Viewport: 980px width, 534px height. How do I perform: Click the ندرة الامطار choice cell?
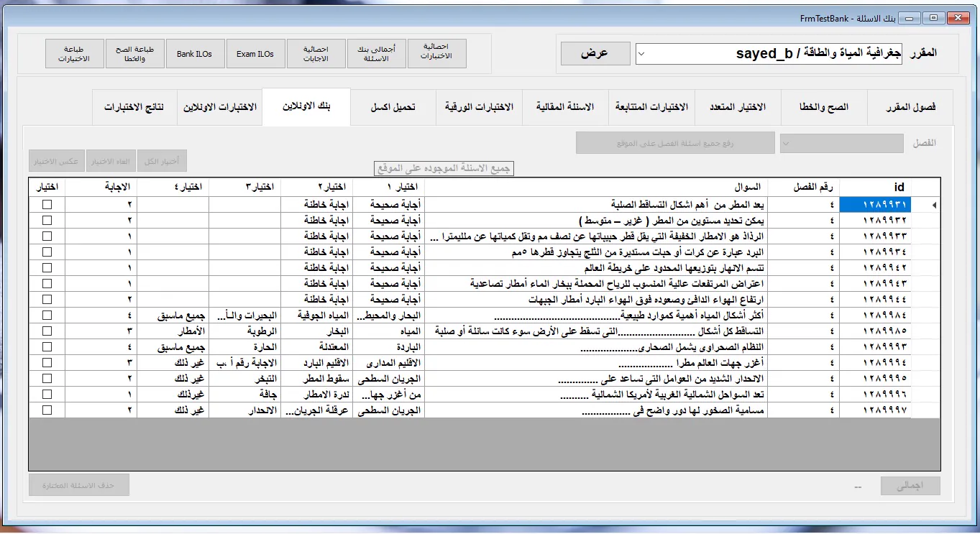tap(316, 395)
